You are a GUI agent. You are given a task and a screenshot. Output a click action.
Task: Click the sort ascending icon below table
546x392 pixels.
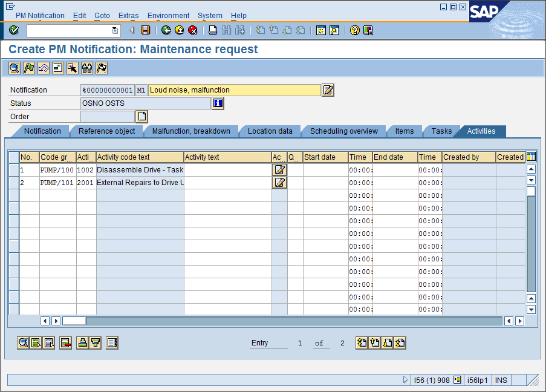point(82,343)
